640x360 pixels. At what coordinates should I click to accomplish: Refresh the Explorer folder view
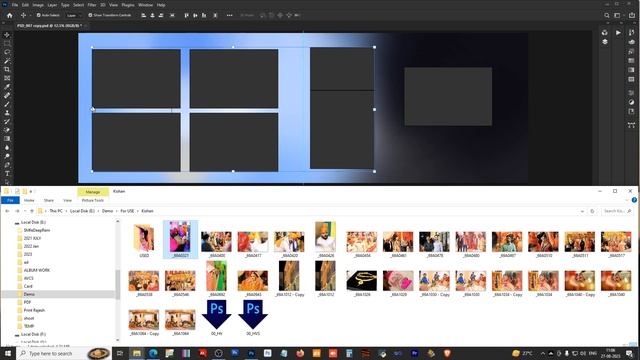592,211
